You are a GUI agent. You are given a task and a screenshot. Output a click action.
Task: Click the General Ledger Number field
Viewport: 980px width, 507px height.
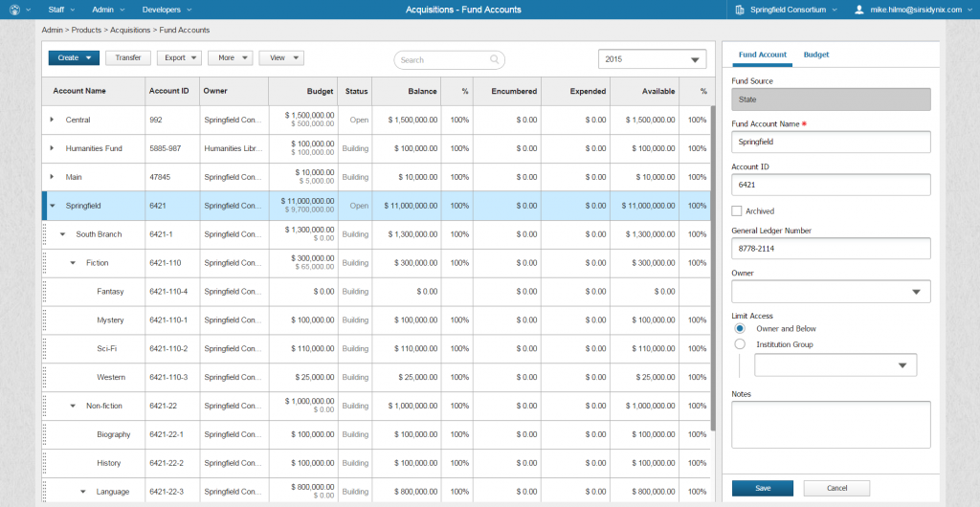pyautogui.click(x=831, y=248)
